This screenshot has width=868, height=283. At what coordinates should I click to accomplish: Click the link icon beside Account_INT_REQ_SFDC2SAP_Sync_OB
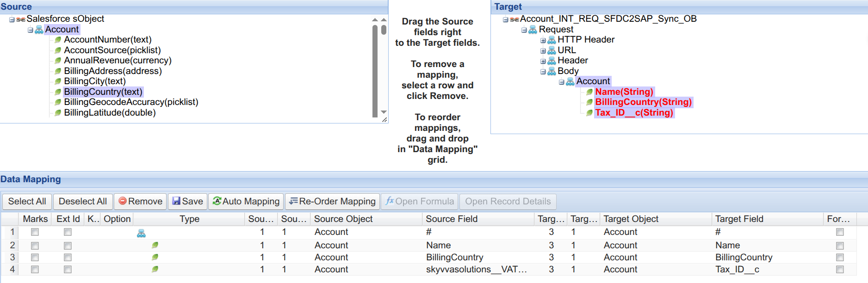tap(515, 19)
